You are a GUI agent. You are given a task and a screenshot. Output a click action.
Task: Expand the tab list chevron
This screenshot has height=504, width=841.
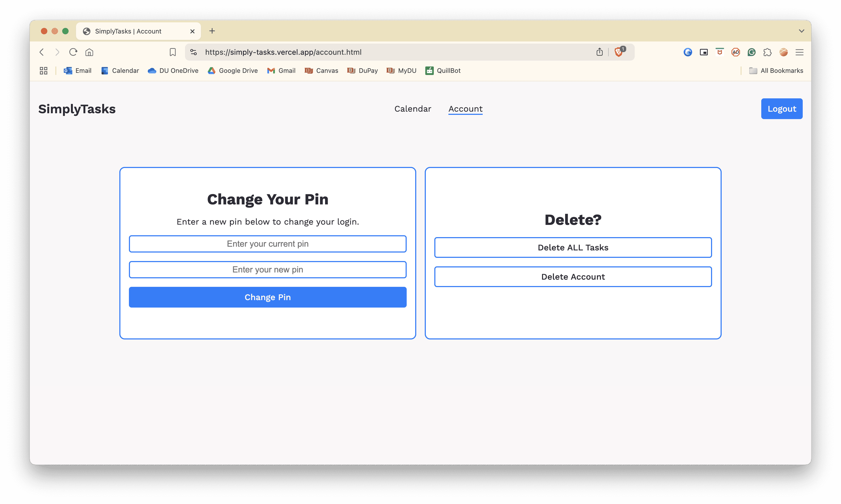801,31
